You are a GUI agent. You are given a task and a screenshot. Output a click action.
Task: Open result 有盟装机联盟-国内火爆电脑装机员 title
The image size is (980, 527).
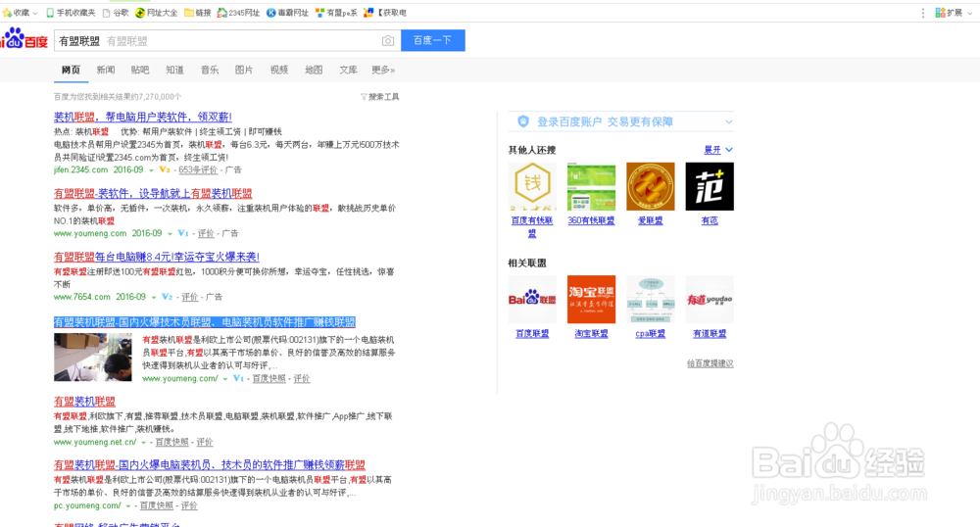click(x=210, y=465)
